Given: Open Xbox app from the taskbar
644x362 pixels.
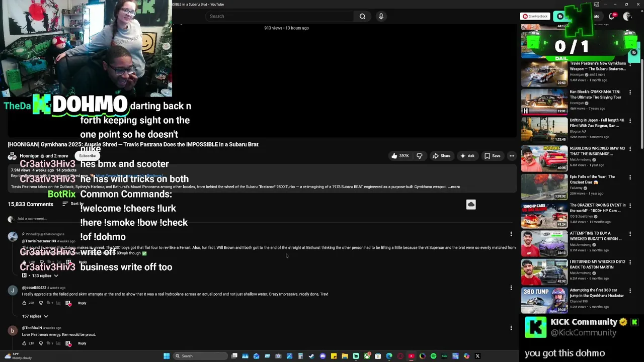Looking at the screenshot, I should pos(367,356).
